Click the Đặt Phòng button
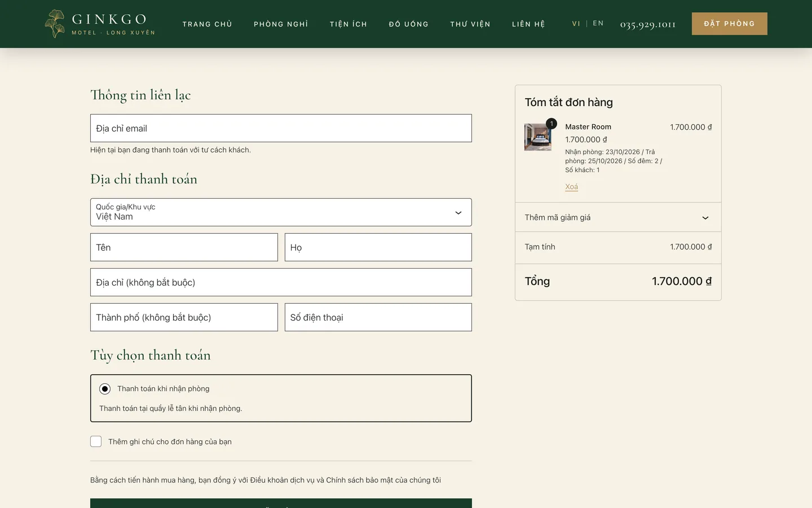Viewport: 812px width, 508px height. 730,24
